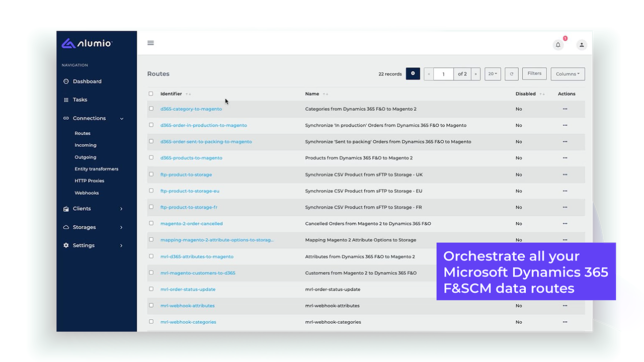Viewport: 644px width, 362px height.
Task: Click 'Cancelled Orders from Magento 2' name cell
Action: click(368, 224)
